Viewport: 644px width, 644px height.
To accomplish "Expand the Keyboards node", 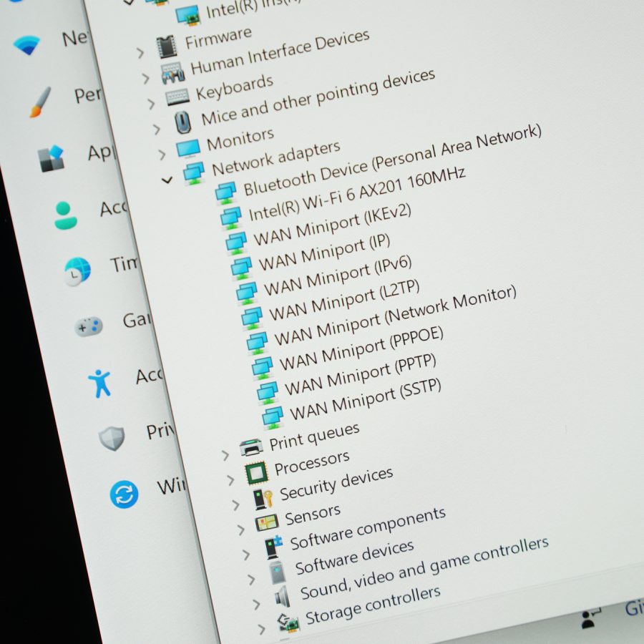I will tap(151, 104).
